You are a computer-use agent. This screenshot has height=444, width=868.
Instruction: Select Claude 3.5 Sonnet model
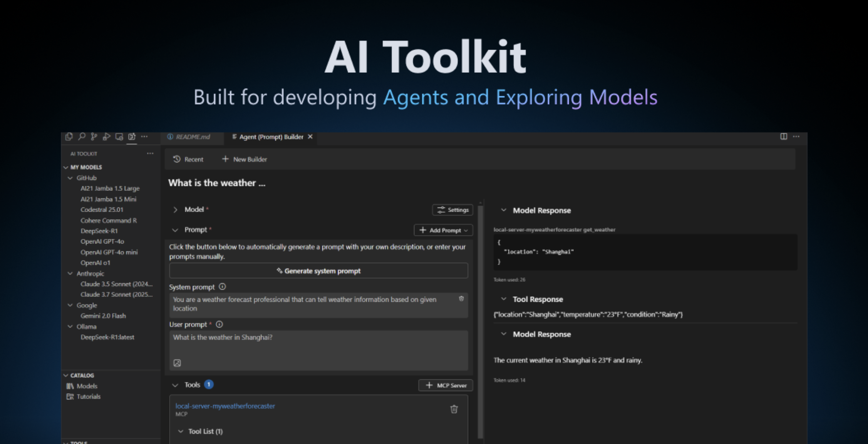[117, 284]
